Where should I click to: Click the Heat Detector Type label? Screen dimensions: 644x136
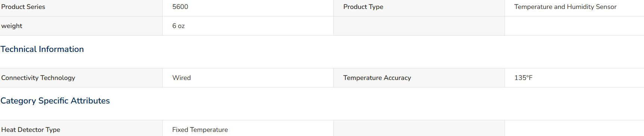pos(31,130)
